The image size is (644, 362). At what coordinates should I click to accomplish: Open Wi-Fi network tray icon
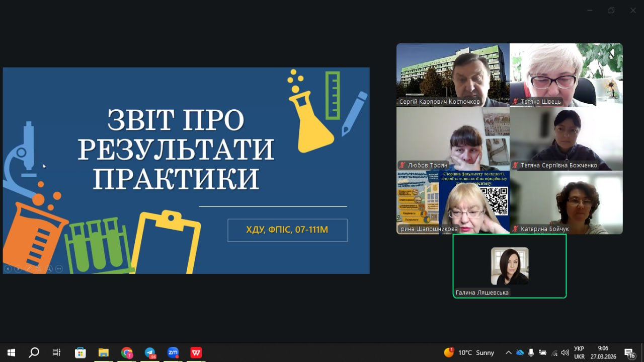point(555,353)
